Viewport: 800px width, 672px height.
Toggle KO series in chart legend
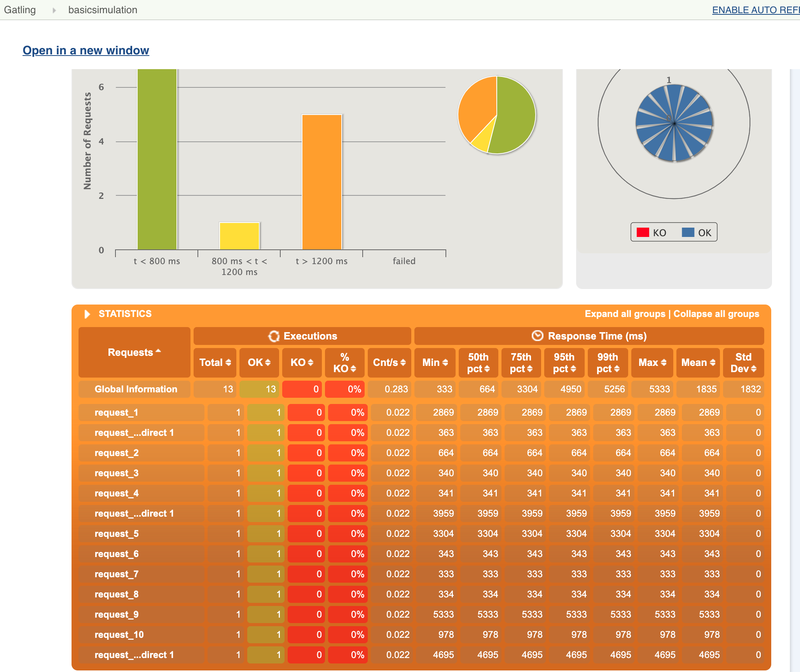[651, 232]
